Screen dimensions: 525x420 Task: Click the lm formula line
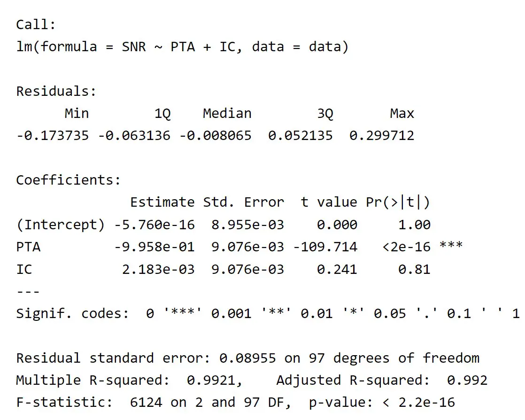point(183,47)
